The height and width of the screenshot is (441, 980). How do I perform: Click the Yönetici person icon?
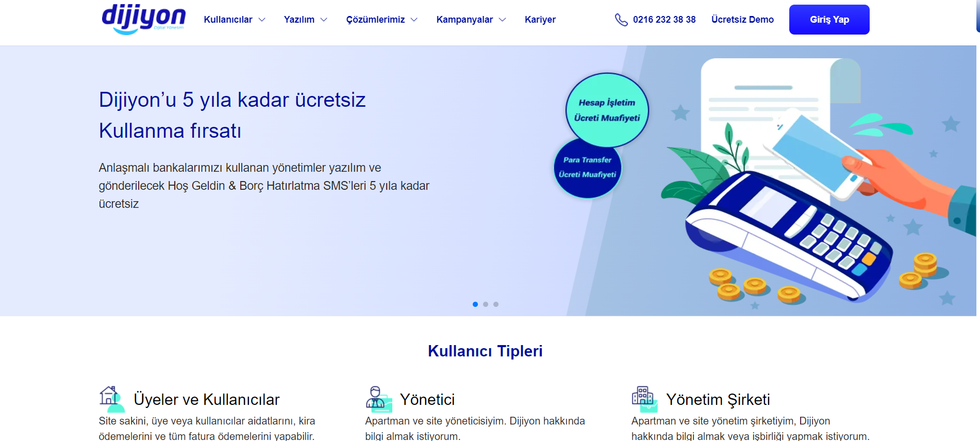(378, 399)
